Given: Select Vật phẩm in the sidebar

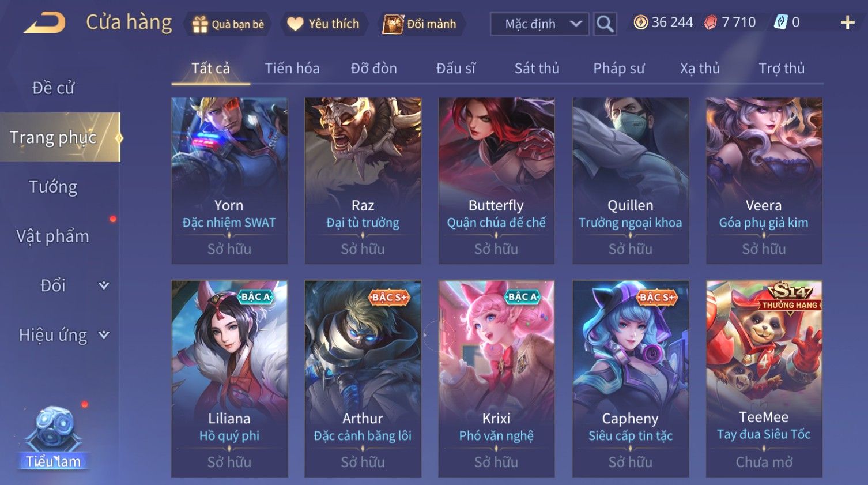Looking at the screenshot, I should [53, 236].
